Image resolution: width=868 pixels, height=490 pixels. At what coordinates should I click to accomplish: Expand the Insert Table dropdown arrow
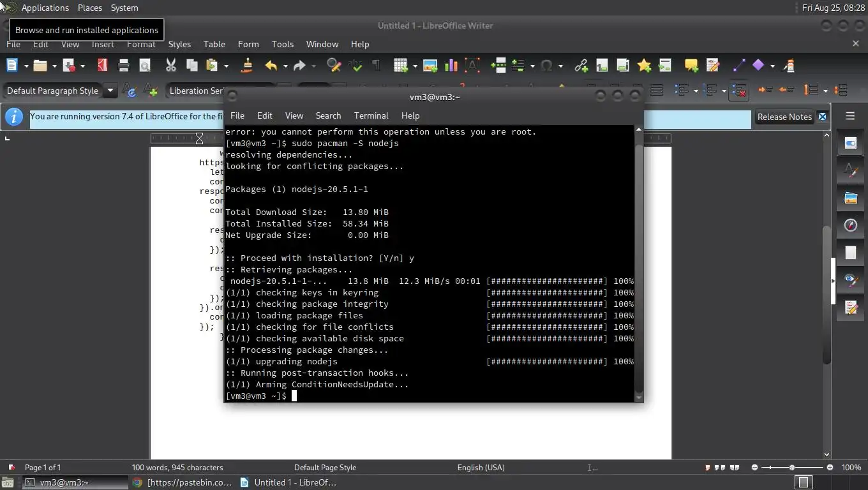click(x=415, y=66)
